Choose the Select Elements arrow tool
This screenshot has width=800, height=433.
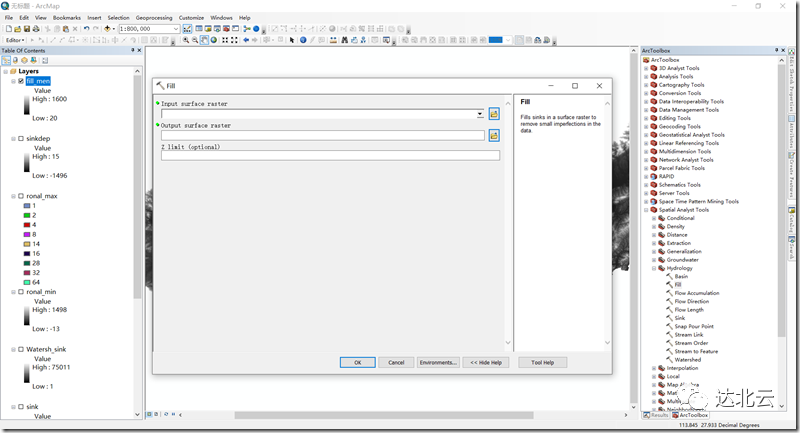click(292, 40)
